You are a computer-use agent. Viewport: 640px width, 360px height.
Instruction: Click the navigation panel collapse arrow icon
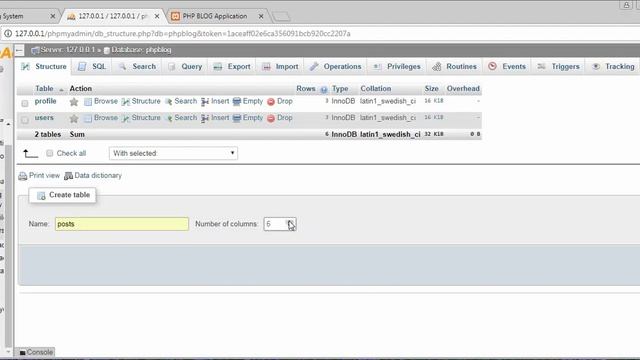click(x=19, y=50)
